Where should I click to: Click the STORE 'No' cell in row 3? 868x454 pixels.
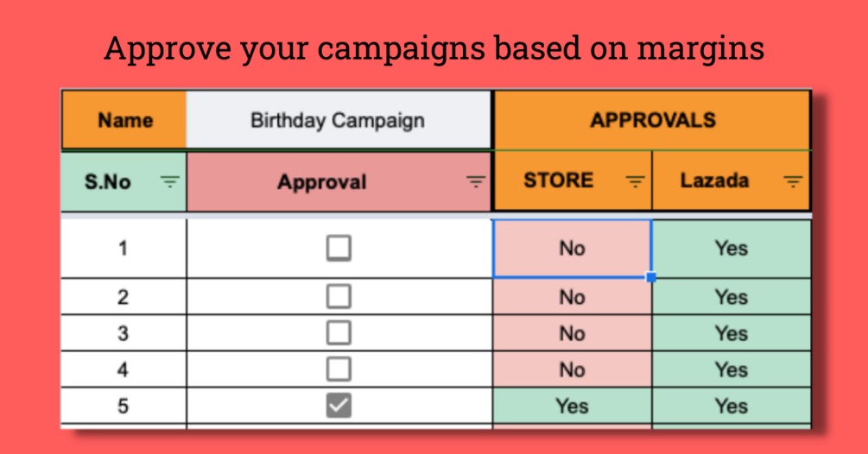pos(572,333)
